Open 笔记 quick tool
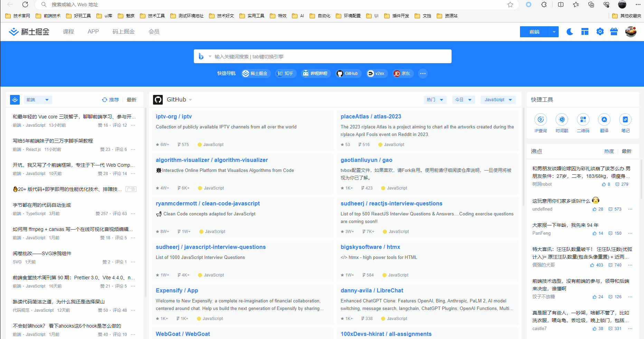644x339 pixels. tap(625, 123)
